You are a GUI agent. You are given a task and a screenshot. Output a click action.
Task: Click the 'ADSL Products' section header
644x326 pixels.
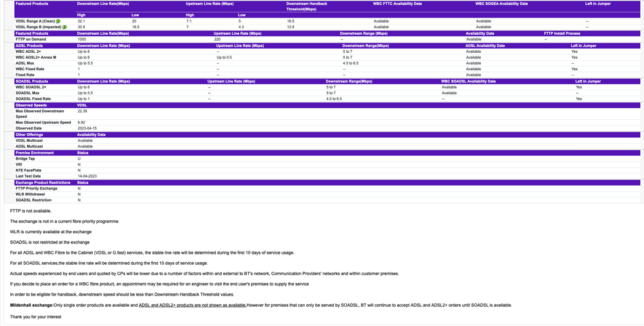point(29,46)
